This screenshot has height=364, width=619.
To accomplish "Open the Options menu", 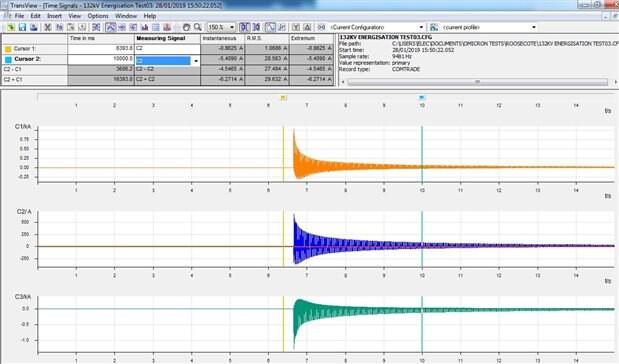I will pos(98,16).
